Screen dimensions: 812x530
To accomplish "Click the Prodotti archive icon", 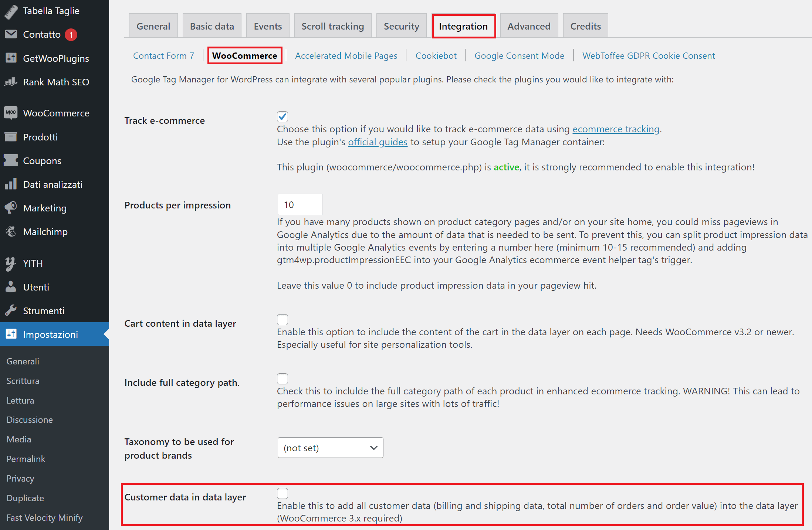I will click(11, 137).
